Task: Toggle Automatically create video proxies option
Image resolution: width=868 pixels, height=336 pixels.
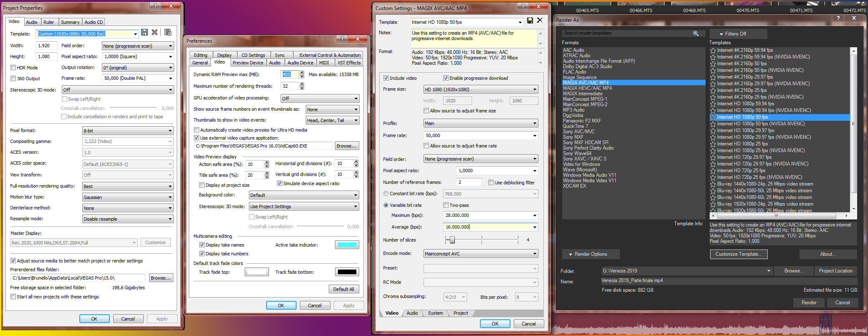Action: pyautogui.click(x=196, y=130)
